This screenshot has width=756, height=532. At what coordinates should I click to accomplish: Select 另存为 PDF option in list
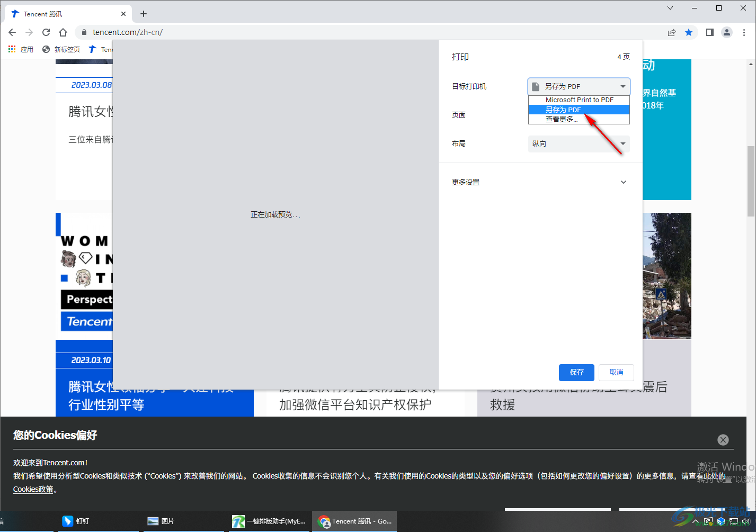coord(579,110)
